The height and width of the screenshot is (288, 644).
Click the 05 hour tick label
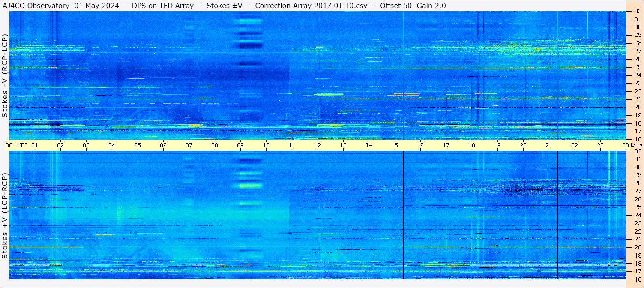click(138, 145)
